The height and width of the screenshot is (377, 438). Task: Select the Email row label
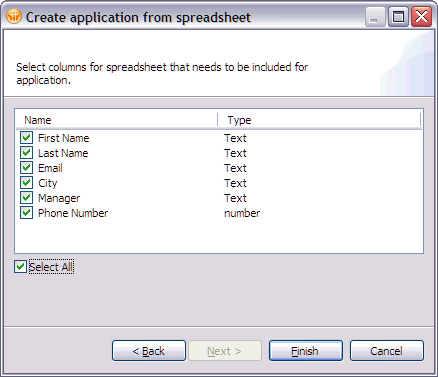click(x=50, y=168)
